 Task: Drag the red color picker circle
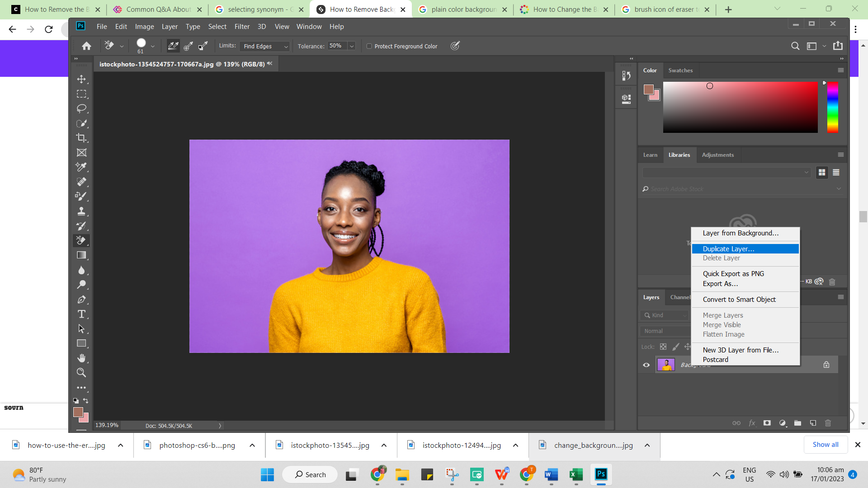[709, 86]
